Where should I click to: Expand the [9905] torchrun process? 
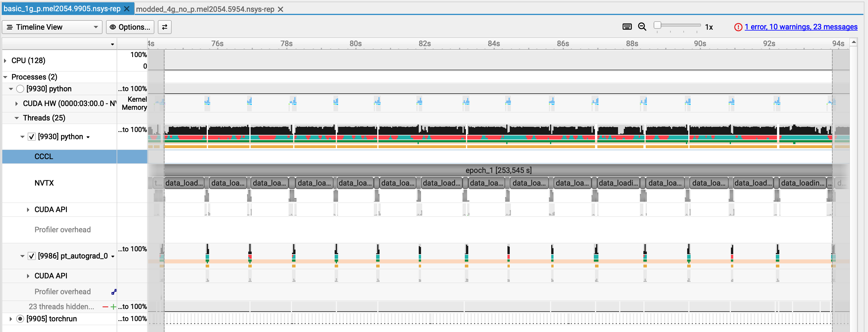coord(11,319)
